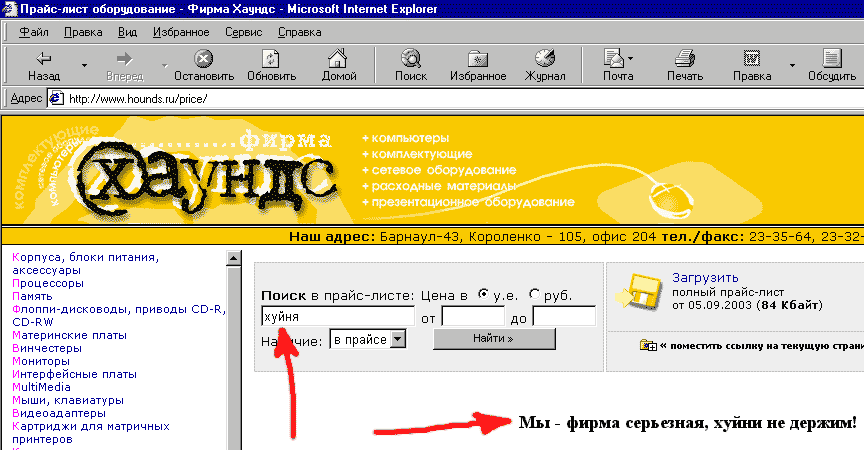
Task: Stop loading with Остановить icon
Action: 204,58
